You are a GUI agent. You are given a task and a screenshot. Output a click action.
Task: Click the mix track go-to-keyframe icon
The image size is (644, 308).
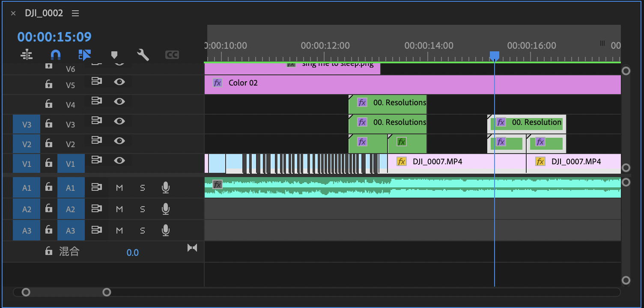point(192,248)
